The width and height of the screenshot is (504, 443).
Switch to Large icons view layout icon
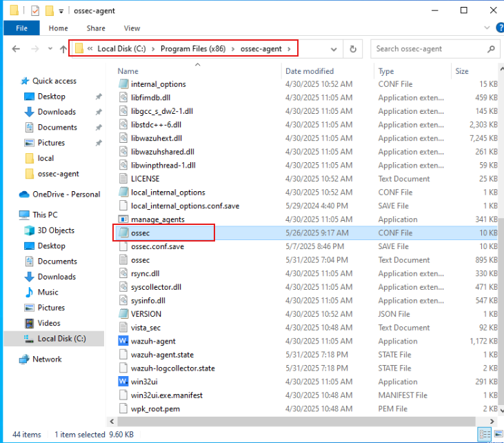point(498,434)
